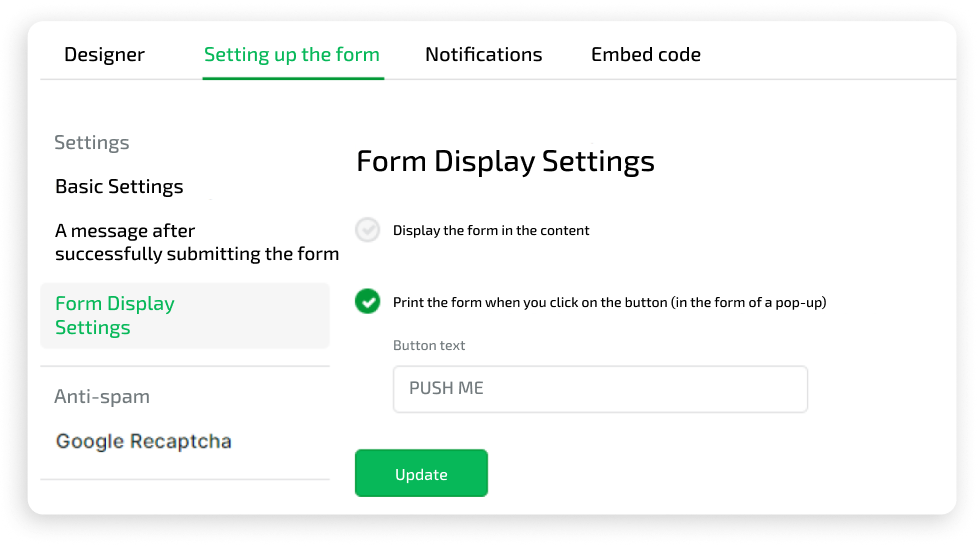Viewport: 979px width, 547px height.
Task: Open the Designer tab
Action: click(x=104, y=55)
